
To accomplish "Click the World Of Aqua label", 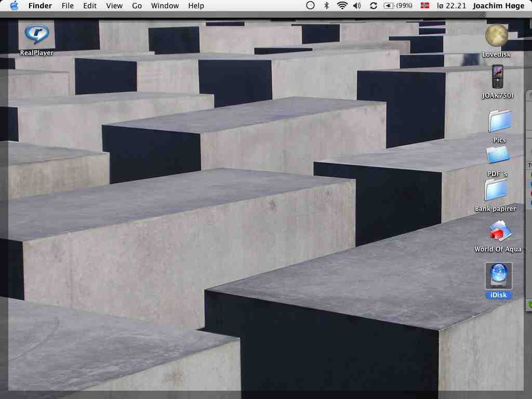I will pos(498,249).
